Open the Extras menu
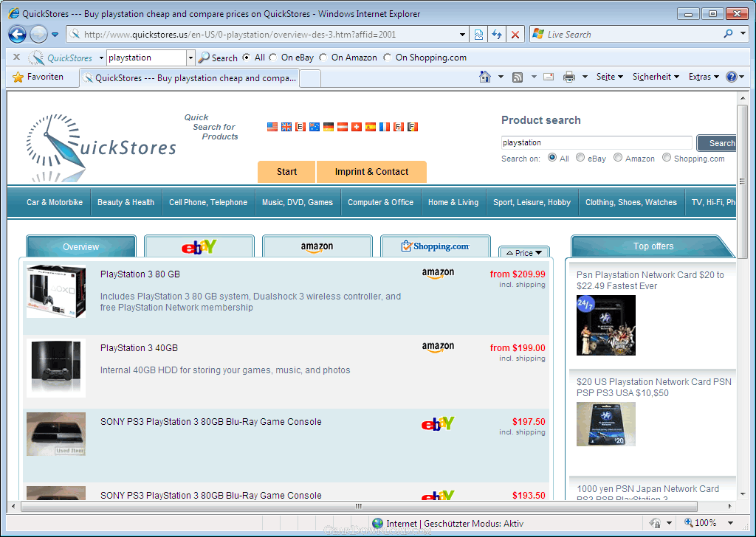The height and width of the screenshot is (537, 756). (704, 77)
